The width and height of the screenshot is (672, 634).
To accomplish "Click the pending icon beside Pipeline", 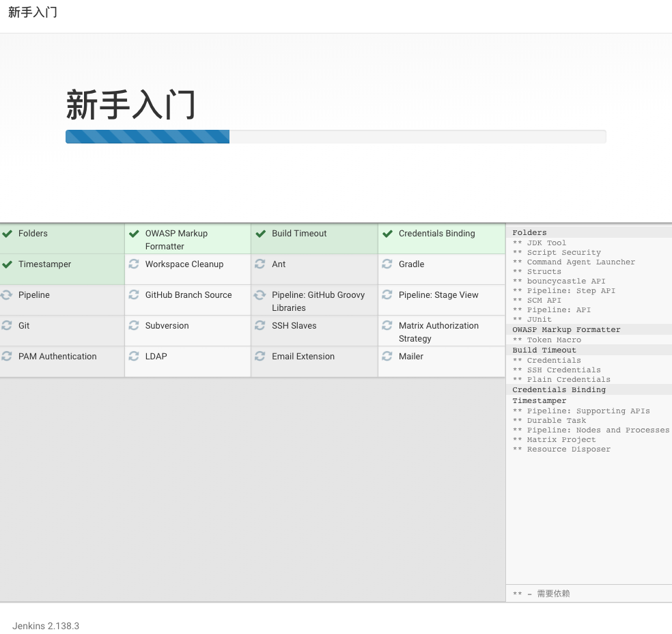I will (x=6, y=295).
